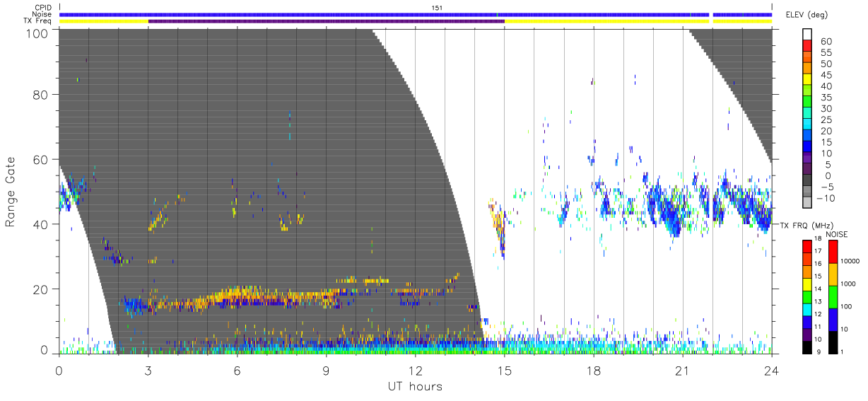Click the blue segment of NOISE color bar
868x401 pixels.
click(832, 320)
